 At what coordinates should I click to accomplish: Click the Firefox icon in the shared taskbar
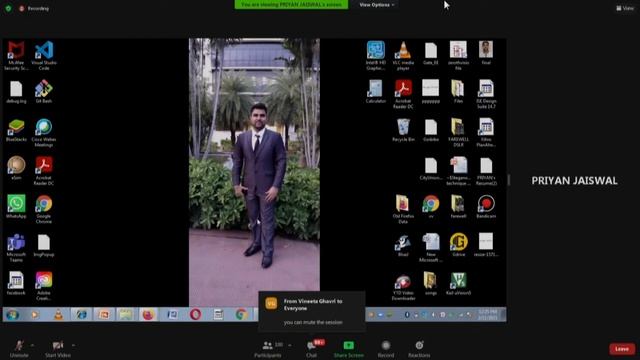[148, 314]
